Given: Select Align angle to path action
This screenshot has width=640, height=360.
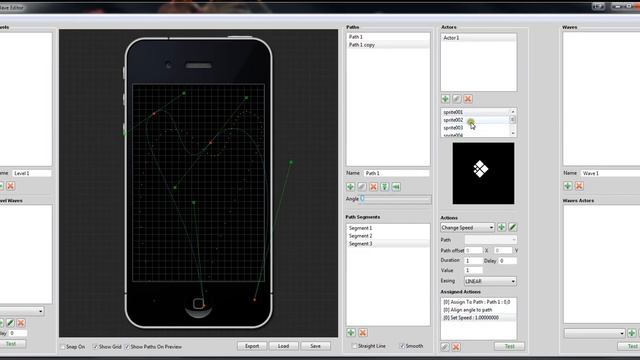Looking at the screenshot, I should [478, 310].
